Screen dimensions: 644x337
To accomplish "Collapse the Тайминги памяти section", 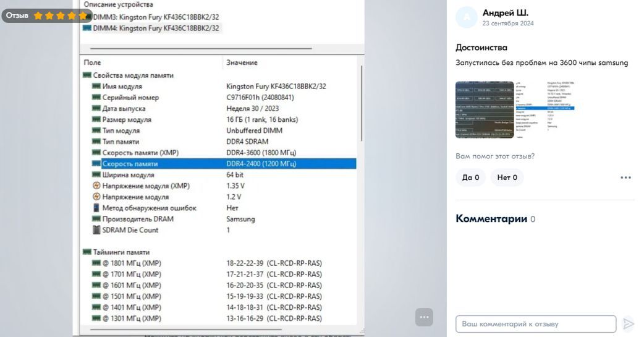I will pyautogui.click(x=87, y=252).
